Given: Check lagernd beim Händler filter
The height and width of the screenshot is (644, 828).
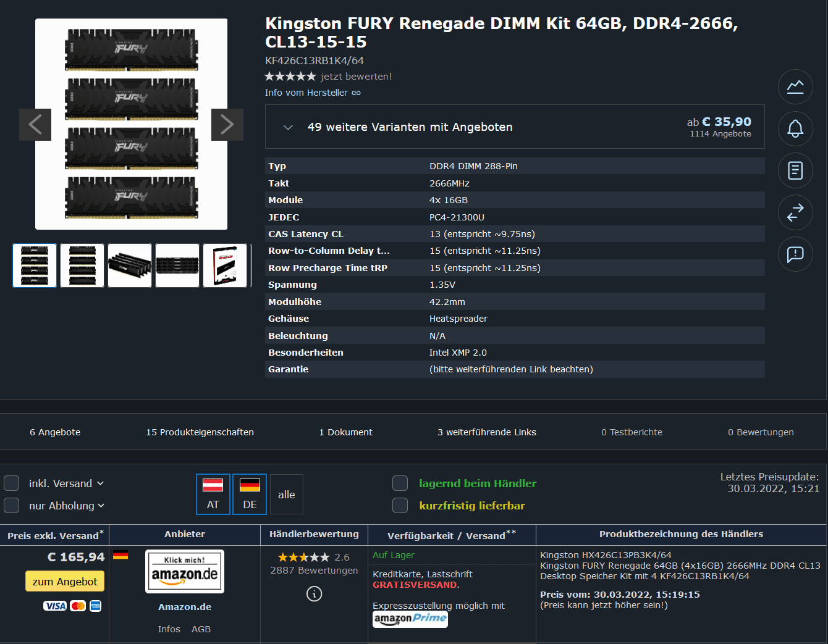Looking at the screenshot, I should tap(400, 483).
